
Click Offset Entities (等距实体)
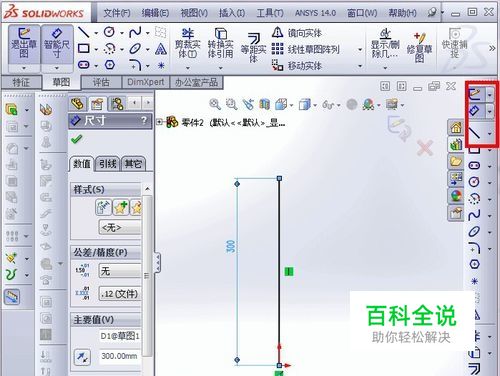pos(253,47)
